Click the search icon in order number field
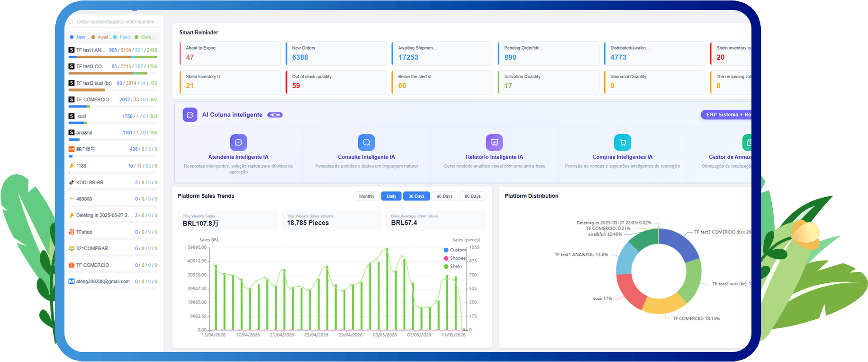Screen dimensions: 868x362 [x=71, y=22]
